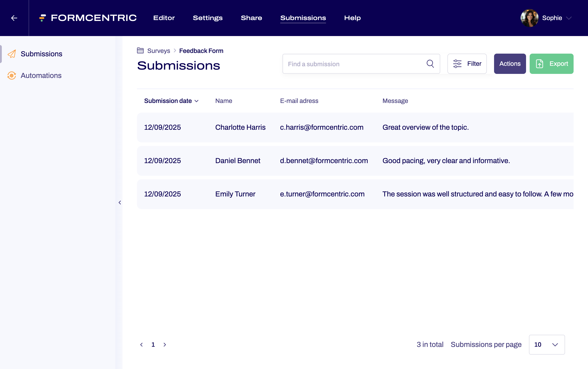Click the Automations gear icon in sidebar
The height and width of the screenshot is (369, 588).
pos(12,75)
